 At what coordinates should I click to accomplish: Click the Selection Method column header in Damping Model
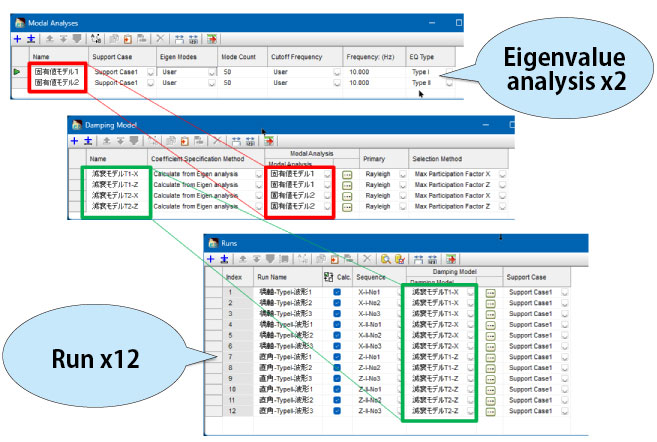458,159
